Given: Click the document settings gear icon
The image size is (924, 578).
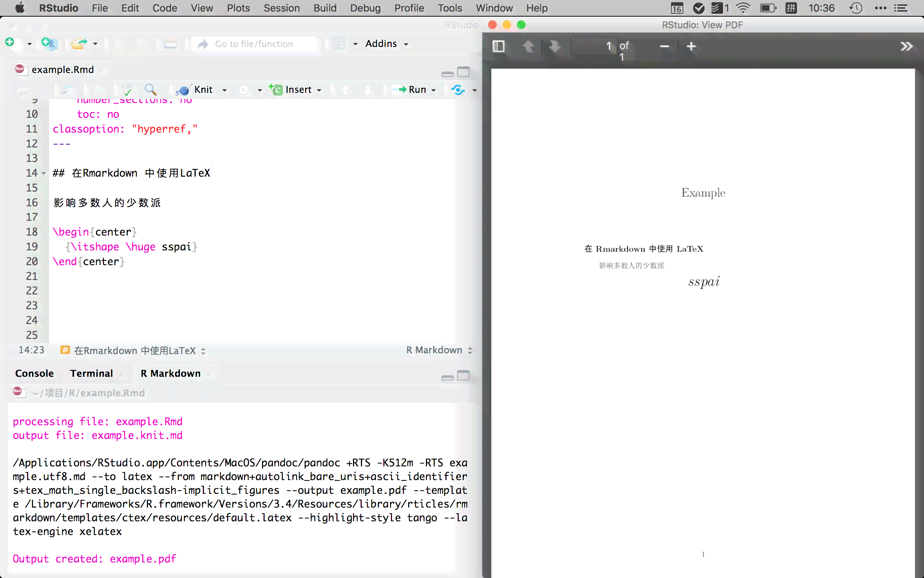Looking at the screenshot, I should (x=244, y=90).
